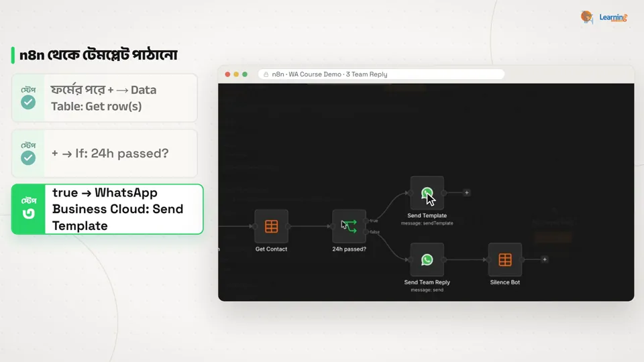Open the 24h passed? If node
Image resolution: width=644 pixels, height=362 pixels.
[349, 226]
